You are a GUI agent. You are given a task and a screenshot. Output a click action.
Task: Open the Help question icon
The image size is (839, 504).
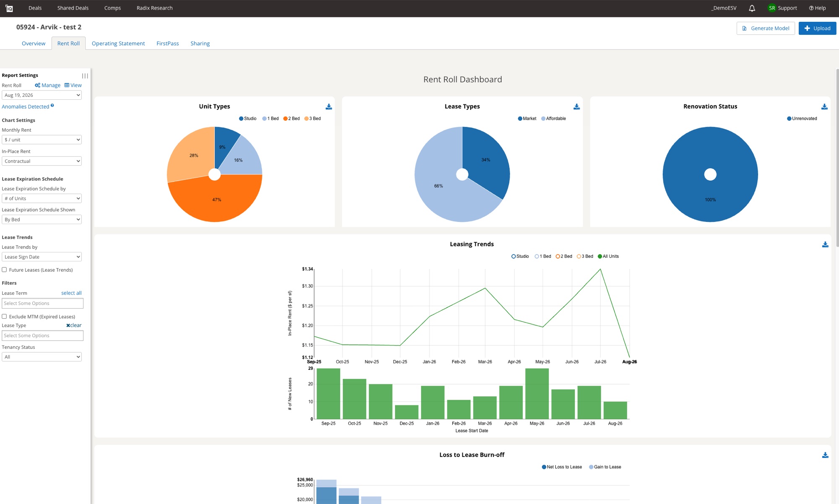pos(811,8)
